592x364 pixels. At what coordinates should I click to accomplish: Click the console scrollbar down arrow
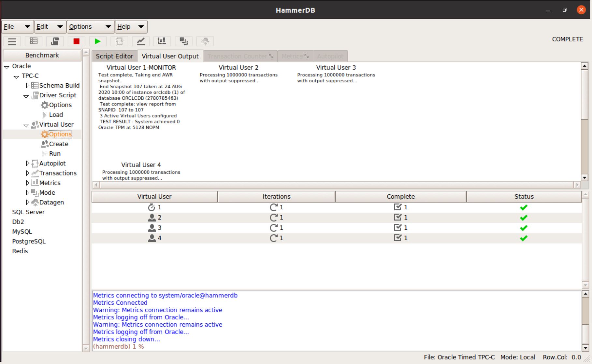(x=585, y=348)
